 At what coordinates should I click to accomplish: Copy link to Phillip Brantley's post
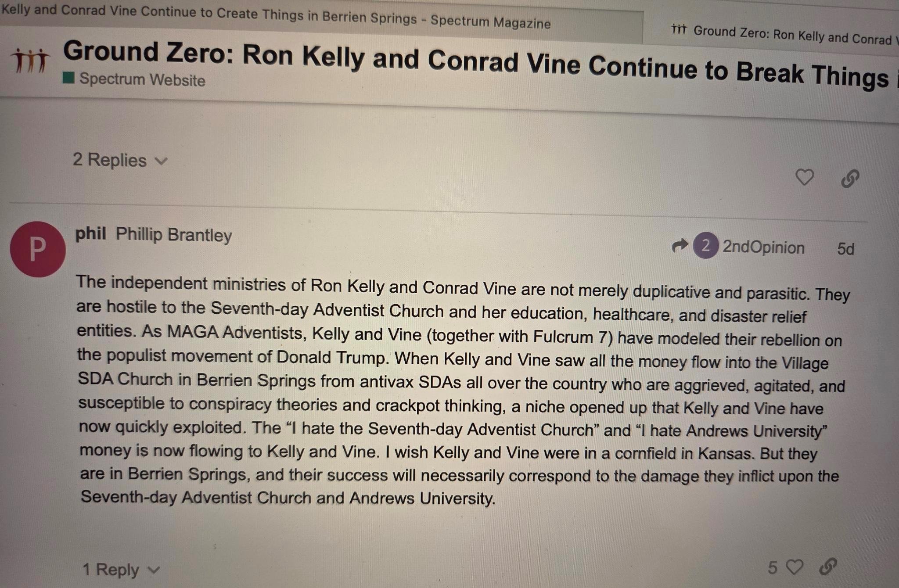tap(828, 566)
